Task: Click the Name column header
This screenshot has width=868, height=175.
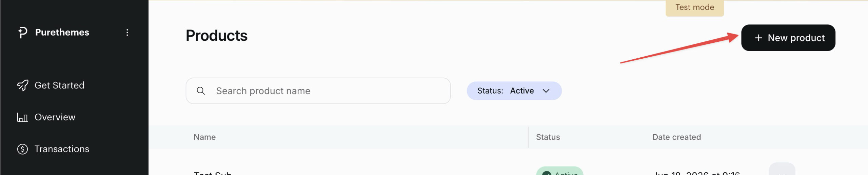Action: 204,137
